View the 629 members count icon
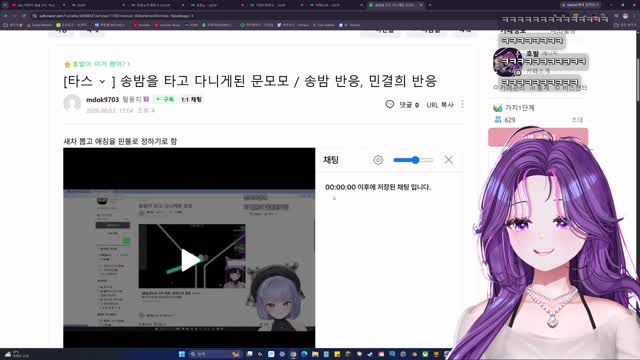This screenshot has width=640, height=360. click(498, 120)
